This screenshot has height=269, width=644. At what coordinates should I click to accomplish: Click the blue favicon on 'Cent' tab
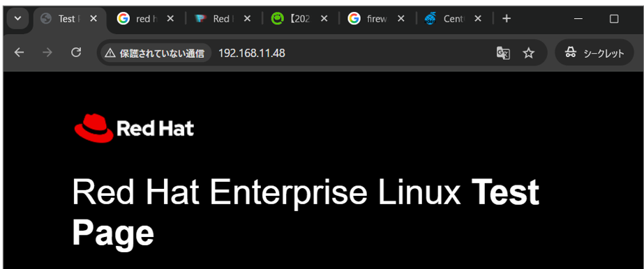(430, 18)
